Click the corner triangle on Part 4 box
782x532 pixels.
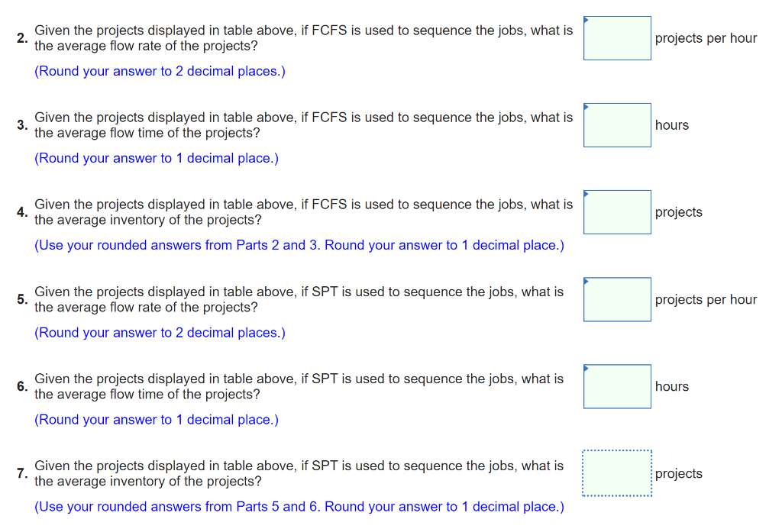click(x=586, y=195)
